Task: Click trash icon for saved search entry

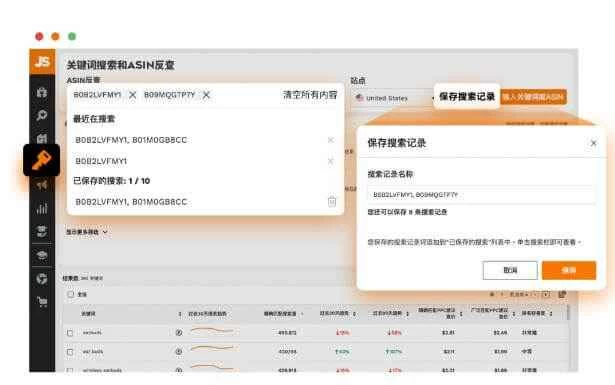Action: click(x=332, y=202)
